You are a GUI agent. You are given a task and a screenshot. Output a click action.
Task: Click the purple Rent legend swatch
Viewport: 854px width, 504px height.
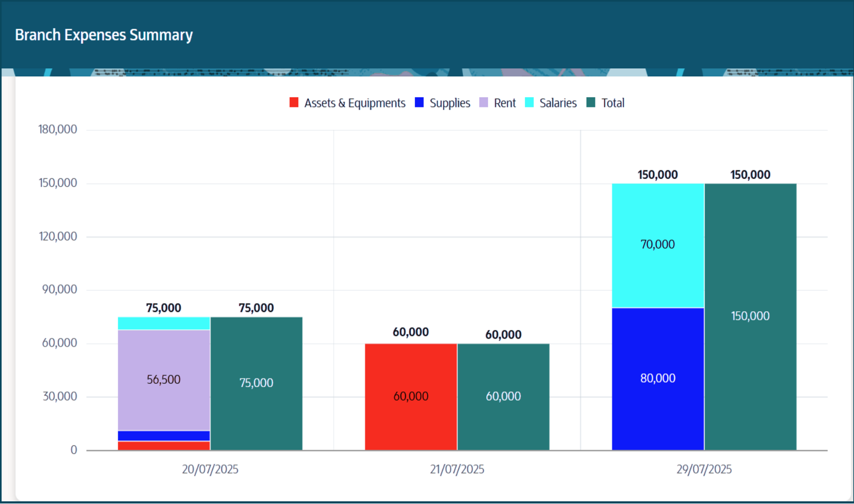484,102
